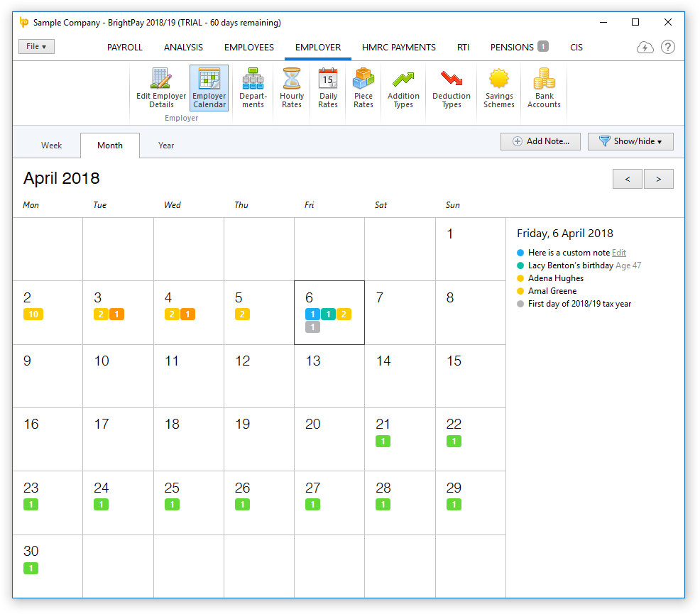Select April 15 in the calendar

tap(471, 376)
